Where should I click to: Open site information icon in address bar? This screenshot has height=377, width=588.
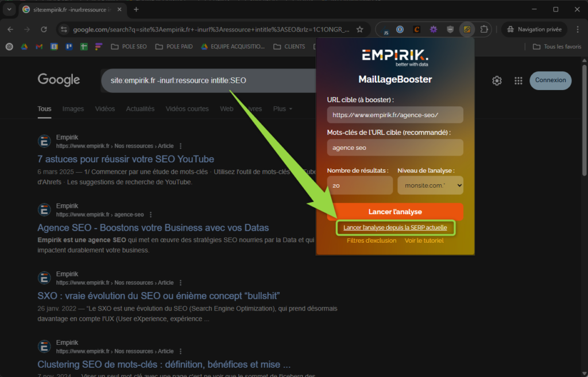(x=64, y=29)
